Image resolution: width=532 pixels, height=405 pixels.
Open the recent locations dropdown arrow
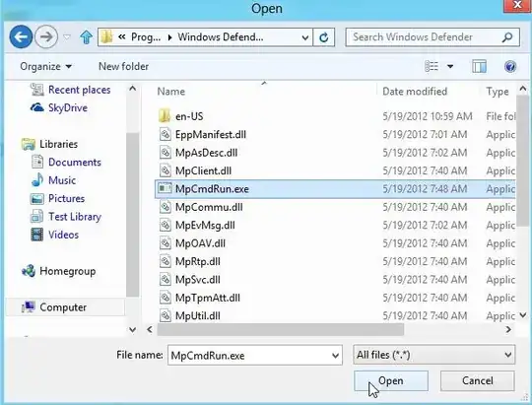(67, 36)
